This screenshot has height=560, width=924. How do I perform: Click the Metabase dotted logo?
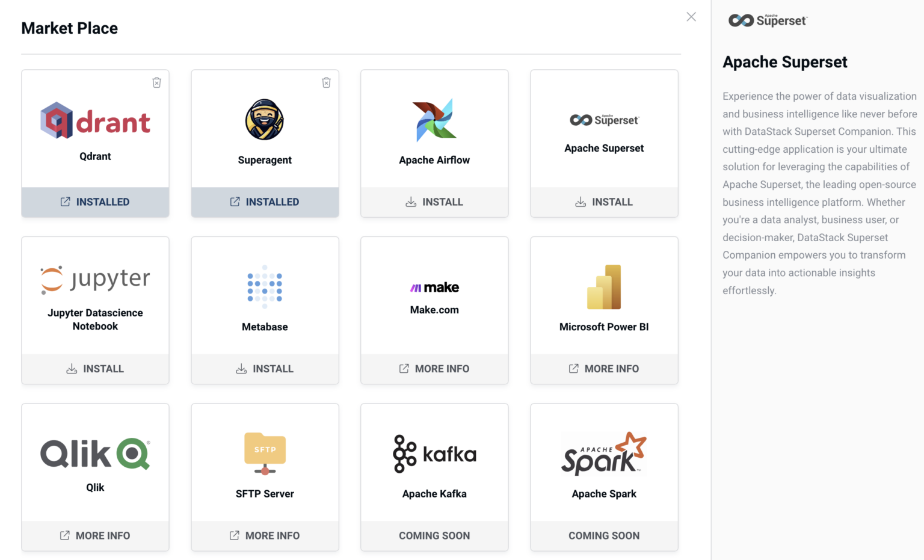coord(265,287)
